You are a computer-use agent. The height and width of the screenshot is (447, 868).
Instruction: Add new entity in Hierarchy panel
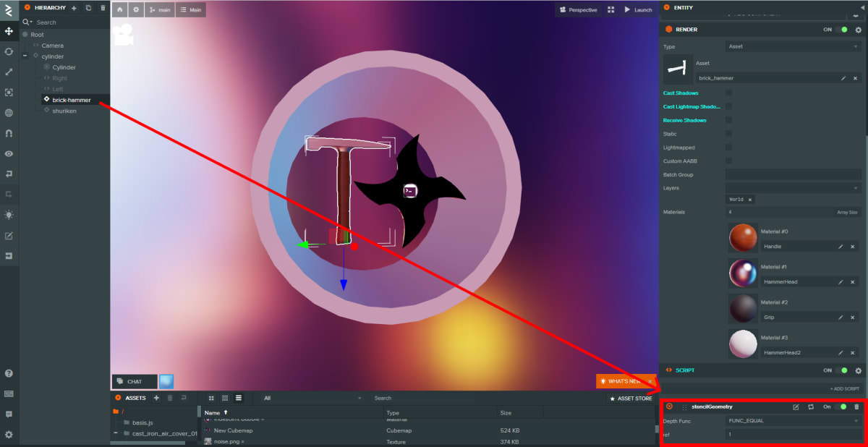click(74, 7)
